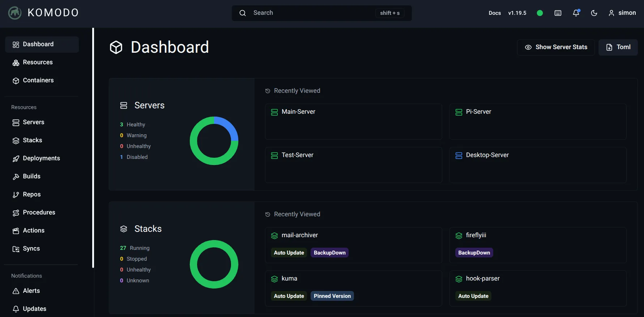Open Deployments in the sidebar
The image size is (644, 317).
point(42,158)
